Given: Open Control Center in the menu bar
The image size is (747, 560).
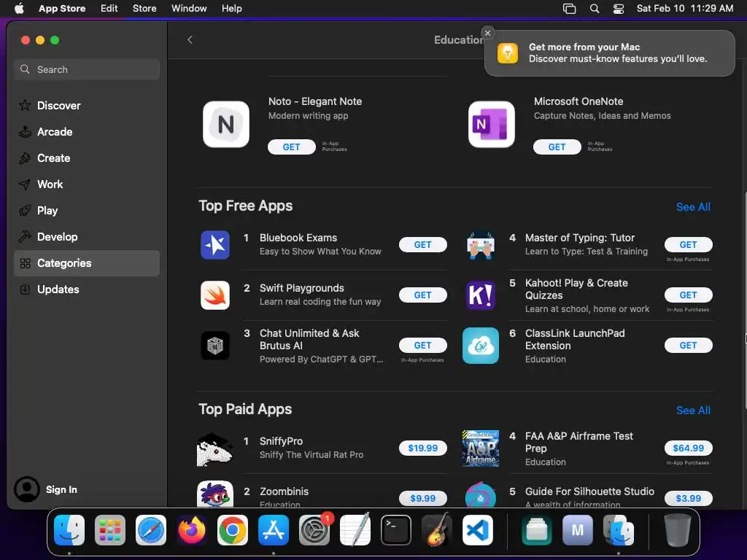Looking at the screenshot, I should (x=619, y=9).
